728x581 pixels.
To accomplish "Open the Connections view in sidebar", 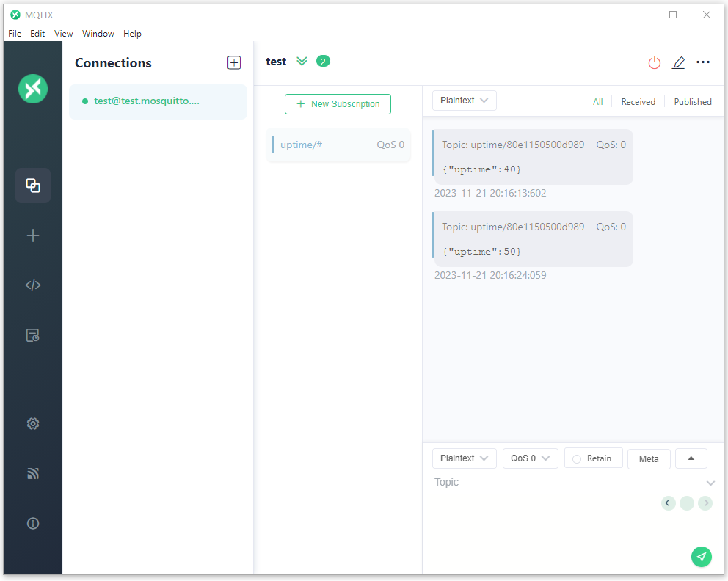I will (x=33, y=186).
